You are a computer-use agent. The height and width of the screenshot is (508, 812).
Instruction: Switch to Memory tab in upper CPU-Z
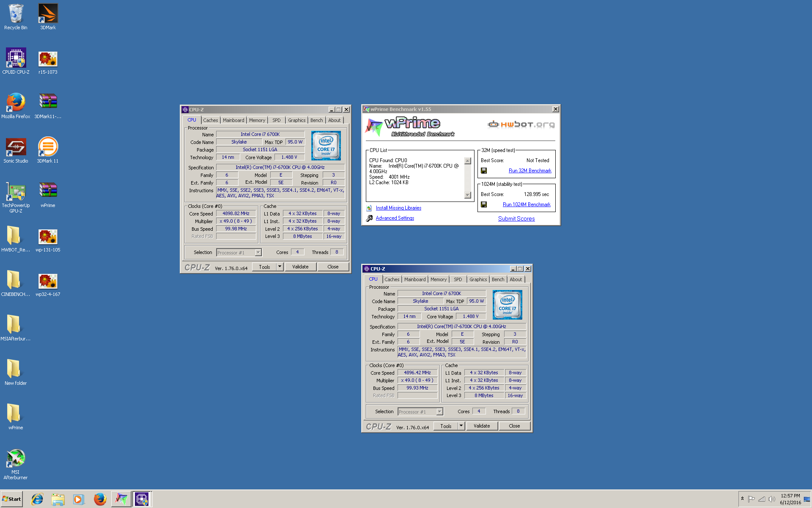tap(257, 120)
